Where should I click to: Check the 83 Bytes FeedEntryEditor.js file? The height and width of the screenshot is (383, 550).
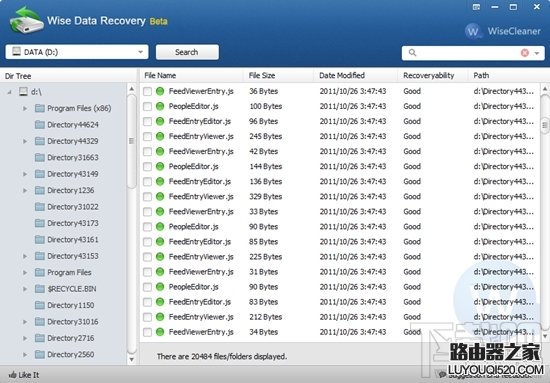147,302
